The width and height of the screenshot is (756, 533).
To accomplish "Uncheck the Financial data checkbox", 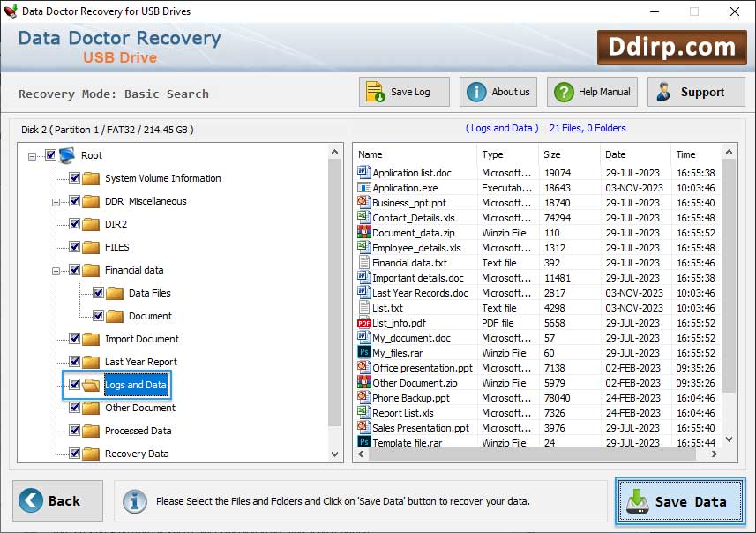I will coord(74,270).
